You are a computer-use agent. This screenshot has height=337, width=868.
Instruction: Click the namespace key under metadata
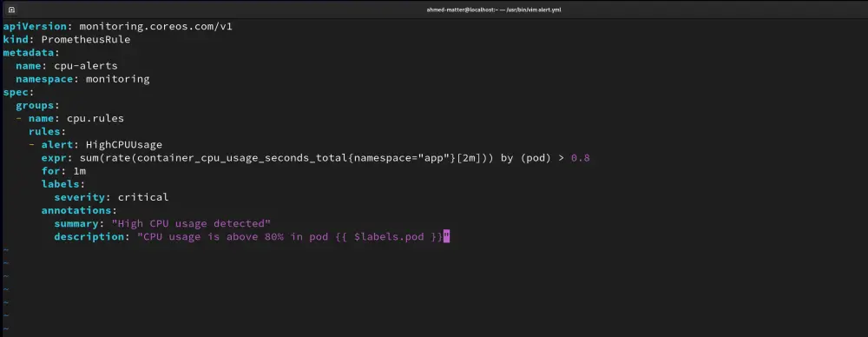tap(44, 79)
